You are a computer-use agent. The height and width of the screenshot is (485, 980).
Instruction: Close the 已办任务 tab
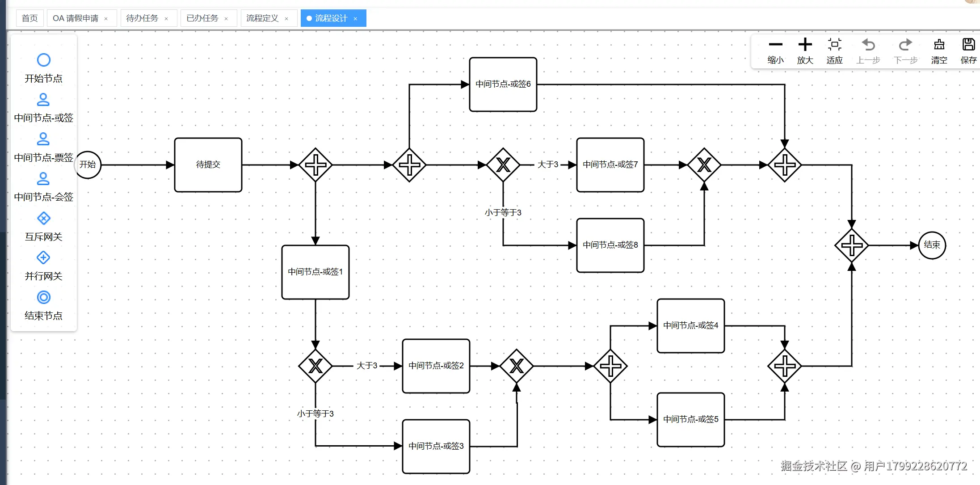click(x=226, y=19)
